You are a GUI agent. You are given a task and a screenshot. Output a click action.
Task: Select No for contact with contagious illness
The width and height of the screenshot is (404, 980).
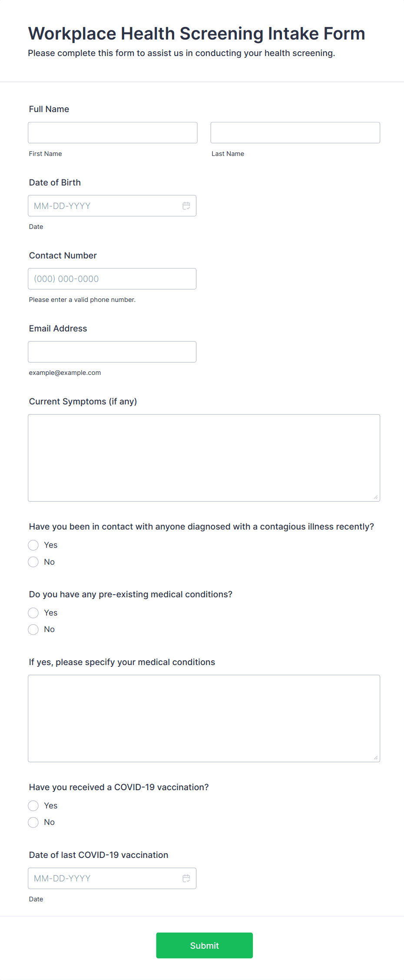tap(33, 562)
